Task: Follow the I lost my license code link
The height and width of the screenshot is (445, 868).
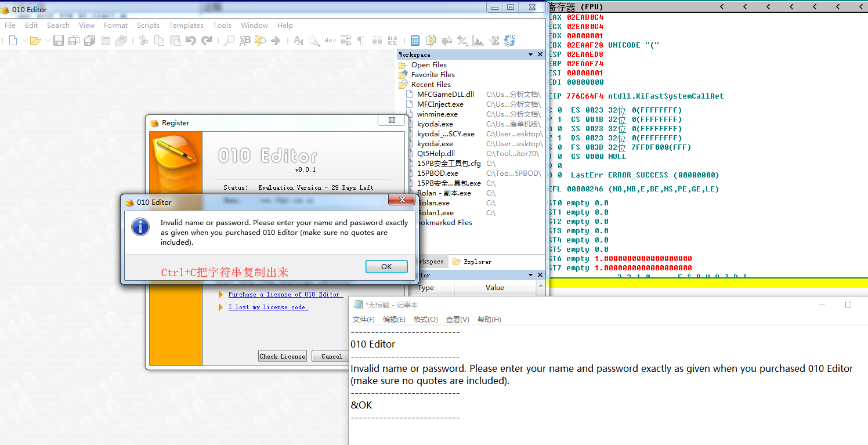Action: 268,307
